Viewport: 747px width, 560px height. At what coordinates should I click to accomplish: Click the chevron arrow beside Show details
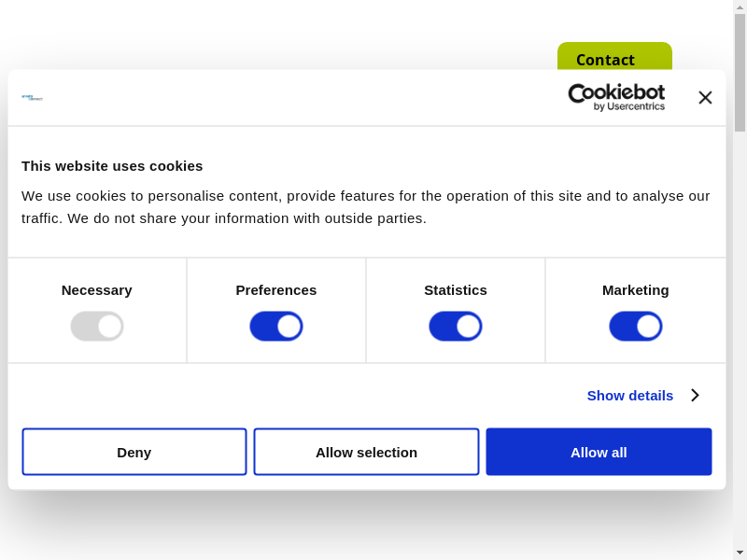pos(695,395)
